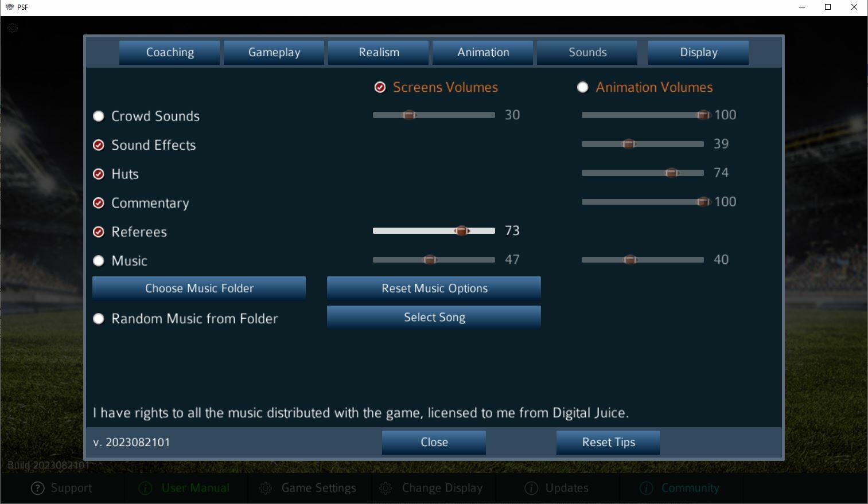Open the Realism tab
868x504 pixels.
[x=378, y=52]
